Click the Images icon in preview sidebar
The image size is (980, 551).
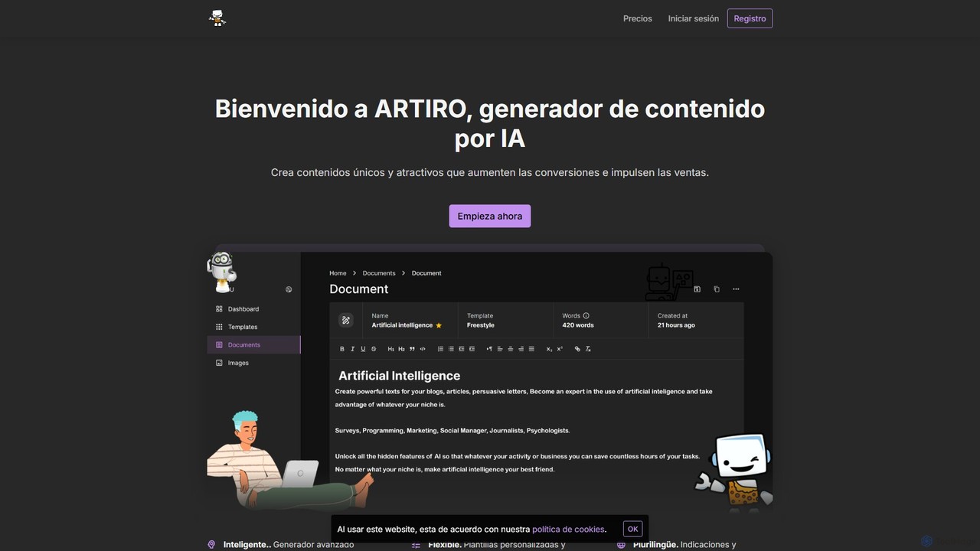click(x=219, y=363)
